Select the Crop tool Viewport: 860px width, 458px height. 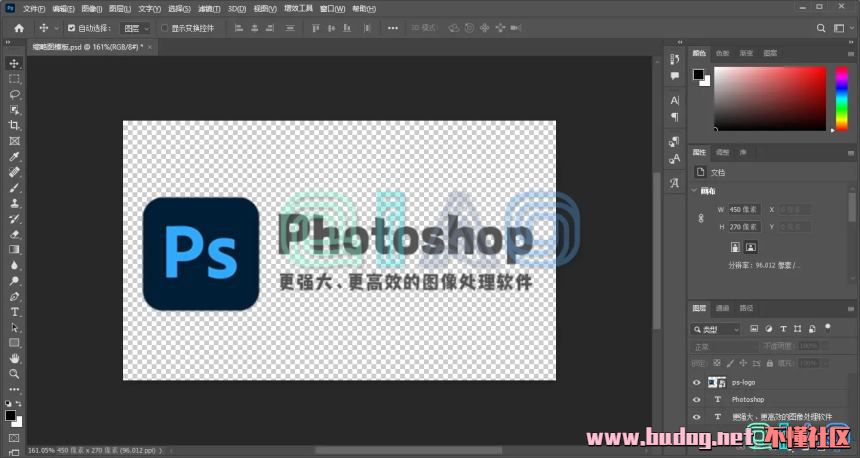click(14, 125)
